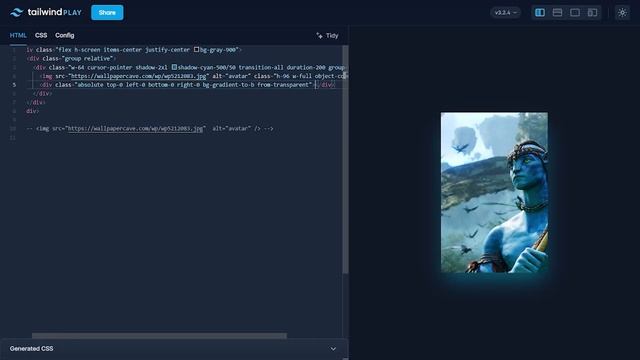Click the shadow-cyan-500/50 color swatch
Viewport: 640px width, 360px height.
click(x=174, y=67)
